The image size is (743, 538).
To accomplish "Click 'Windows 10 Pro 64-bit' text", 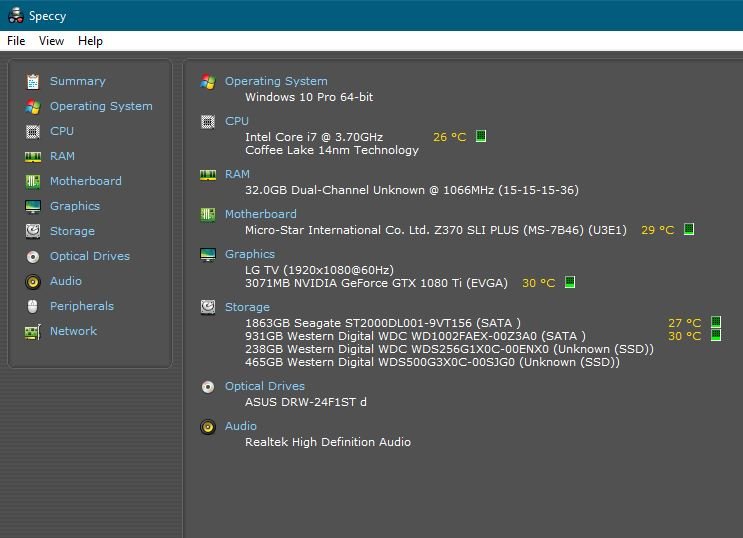I will click(x=309, y=97).
